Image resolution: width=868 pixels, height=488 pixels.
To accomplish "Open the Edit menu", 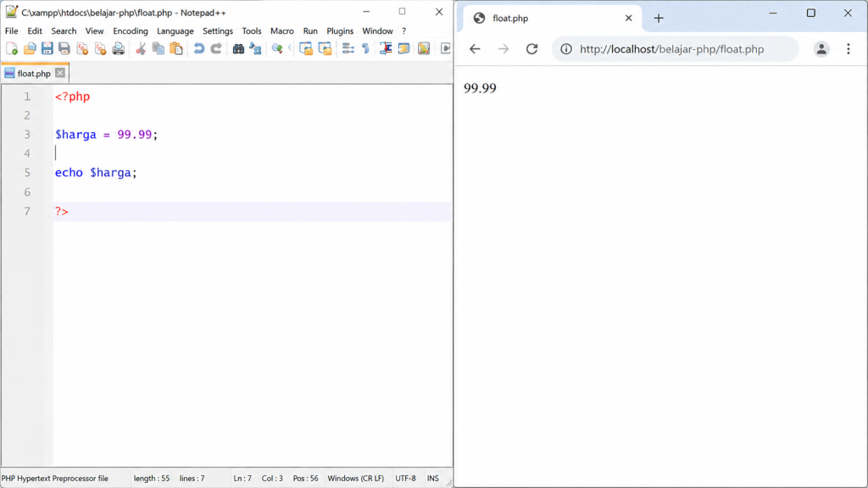I will pos(34,31).
